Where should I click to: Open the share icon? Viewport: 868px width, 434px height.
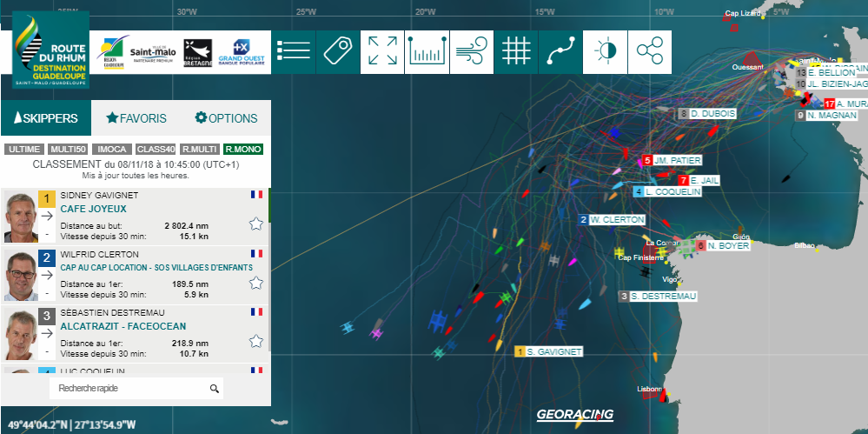(649, 52)
